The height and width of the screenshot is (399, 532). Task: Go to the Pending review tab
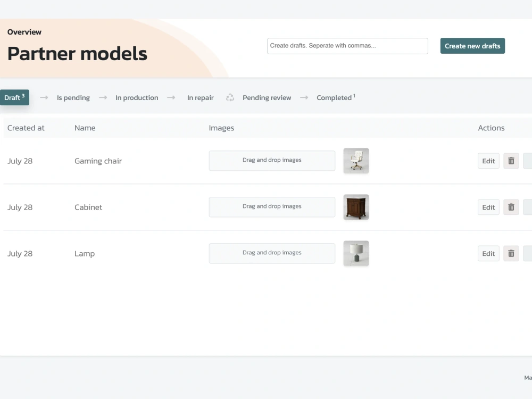(267, 98)
